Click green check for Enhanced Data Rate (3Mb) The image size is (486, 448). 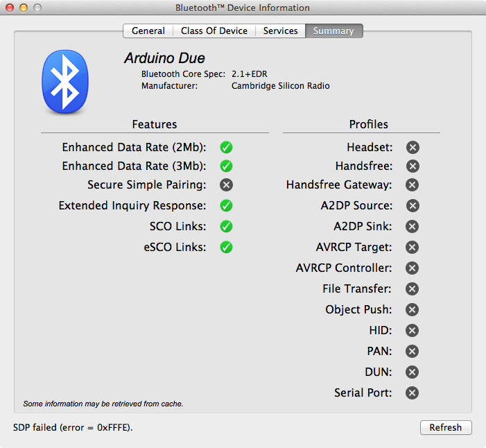click(x=226, y=166)
